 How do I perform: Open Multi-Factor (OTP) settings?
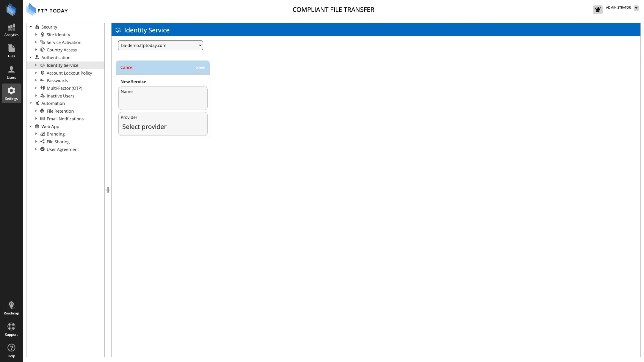click(64, 88)
